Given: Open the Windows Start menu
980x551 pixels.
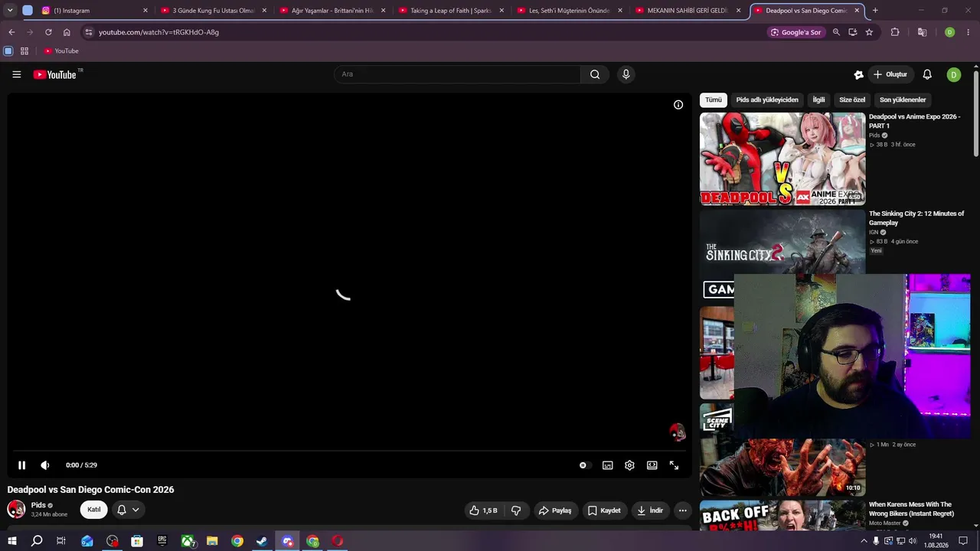Looking at the screenshot, I should 11,541.
